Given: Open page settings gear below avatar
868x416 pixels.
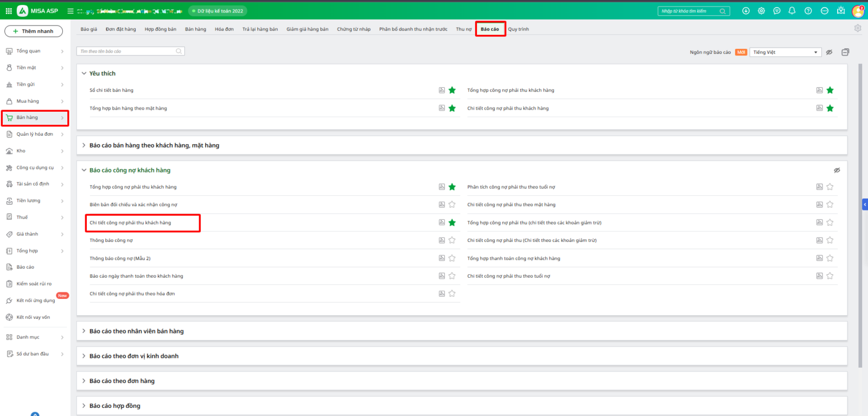Looking at the screenshot, I should (x=858, y=28).
